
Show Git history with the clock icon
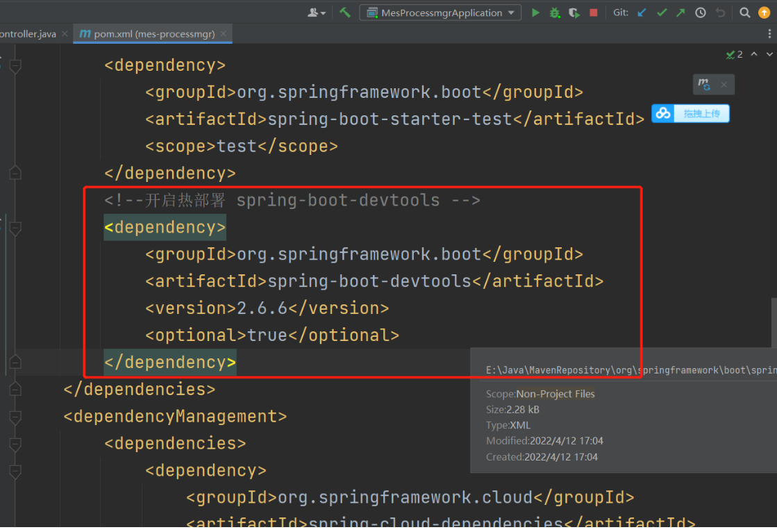[x=700, y=13]
